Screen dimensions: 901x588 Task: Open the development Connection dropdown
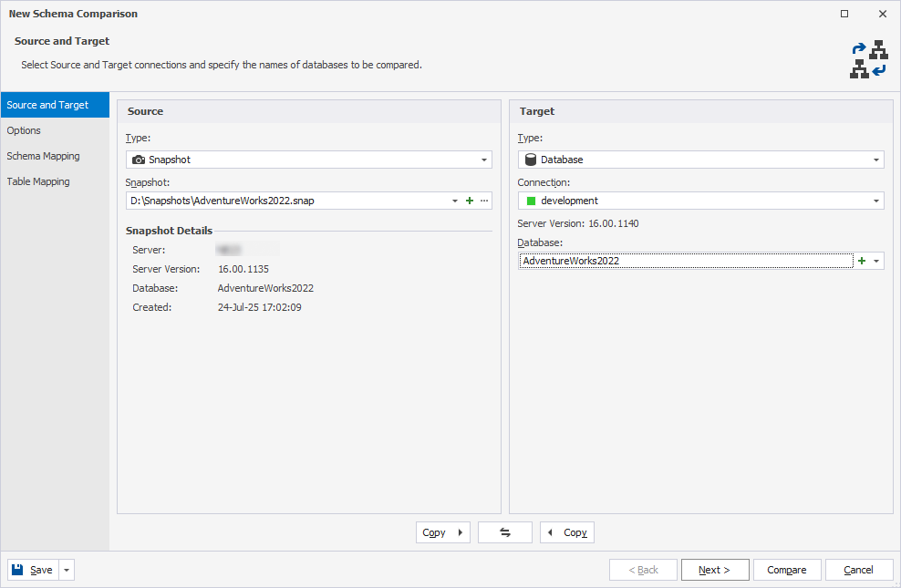[x=876, y=201]
